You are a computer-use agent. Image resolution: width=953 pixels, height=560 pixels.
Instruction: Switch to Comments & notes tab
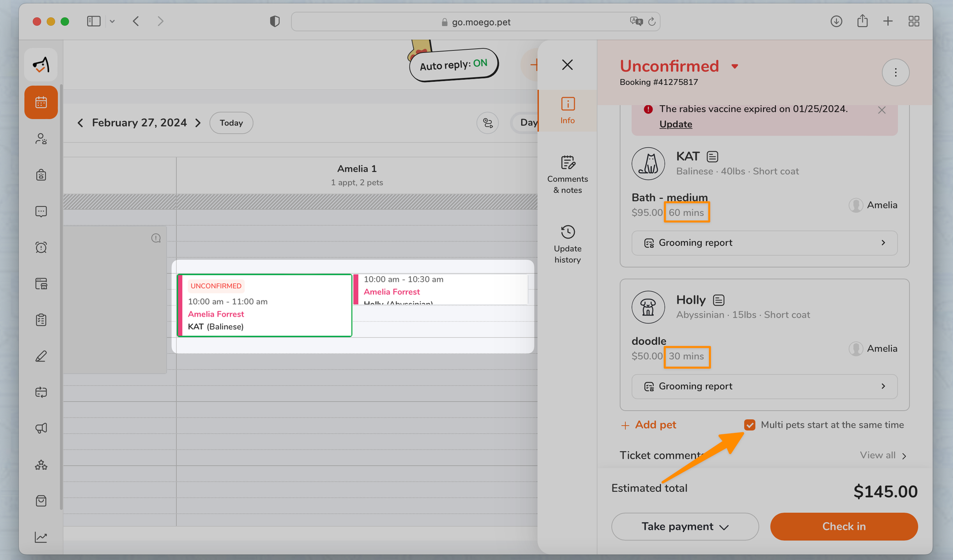568,175
